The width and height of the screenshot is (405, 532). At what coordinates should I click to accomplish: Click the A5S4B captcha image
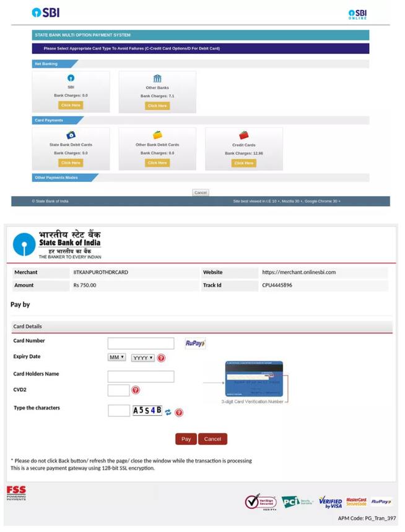[x=147, y=411]
